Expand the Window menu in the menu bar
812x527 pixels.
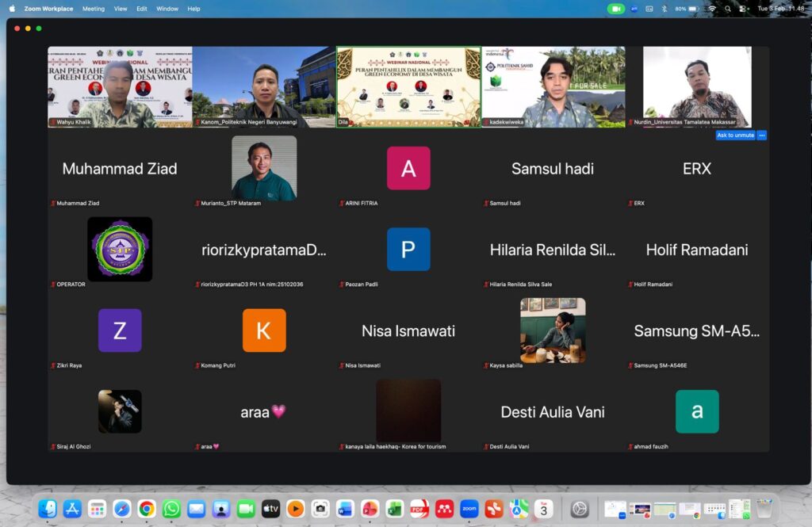click(167, 9)
